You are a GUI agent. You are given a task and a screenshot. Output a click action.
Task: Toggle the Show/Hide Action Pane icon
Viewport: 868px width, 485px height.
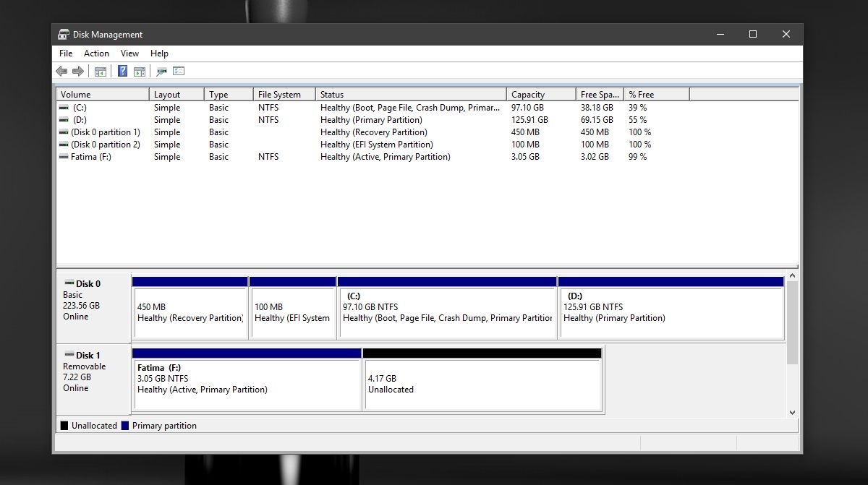coord(139,71)
